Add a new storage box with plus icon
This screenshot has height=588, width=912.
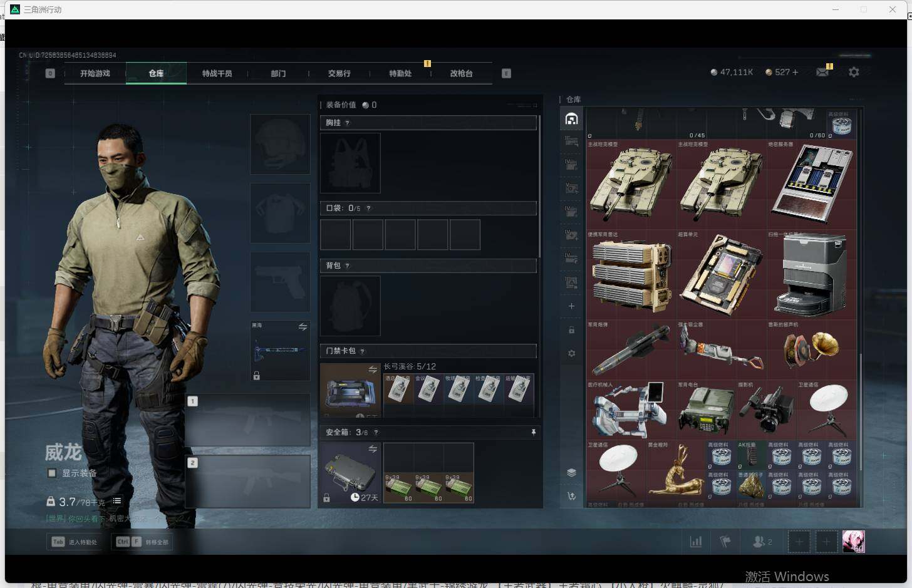pos(571,306)
